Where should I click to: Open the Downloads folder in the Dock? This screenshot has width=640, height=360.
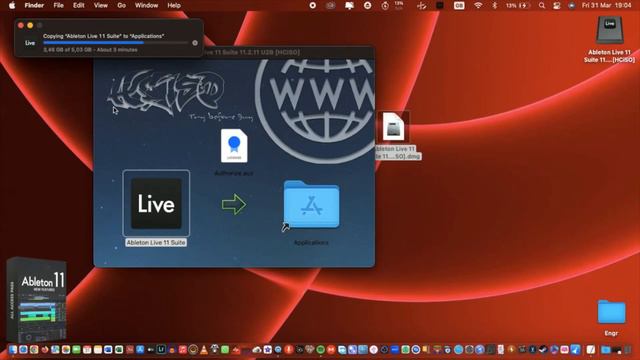pyautogui.click(x=605, y=349)
